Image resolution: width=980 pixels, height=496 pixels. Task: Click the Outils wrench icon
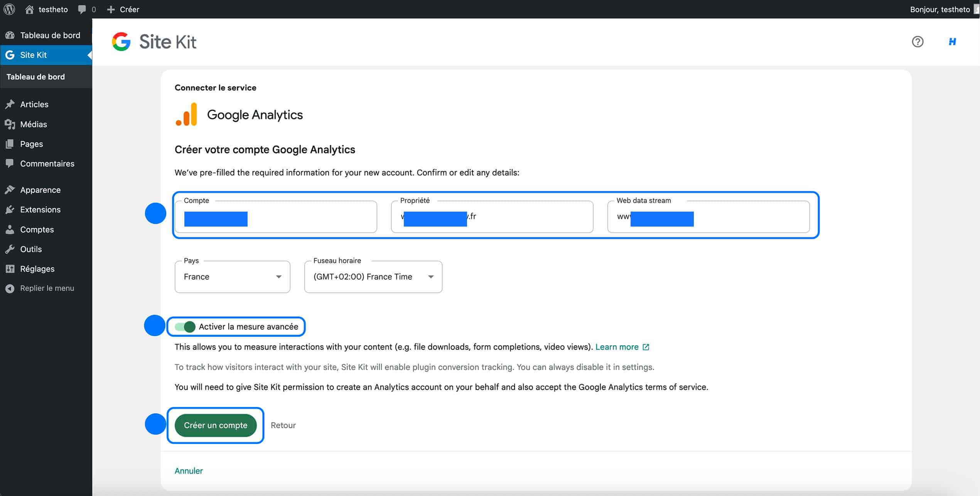pos(10,249)
